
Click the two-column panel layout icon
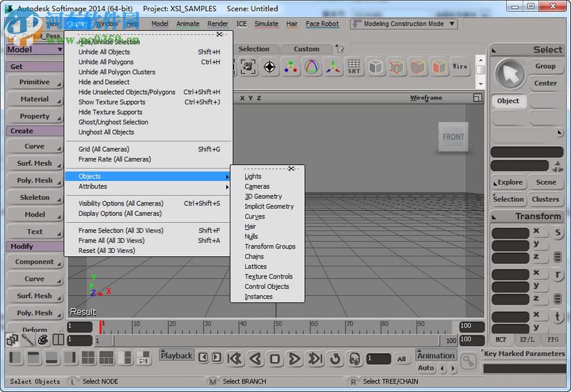pyautogui.click(x=58, y=340)
